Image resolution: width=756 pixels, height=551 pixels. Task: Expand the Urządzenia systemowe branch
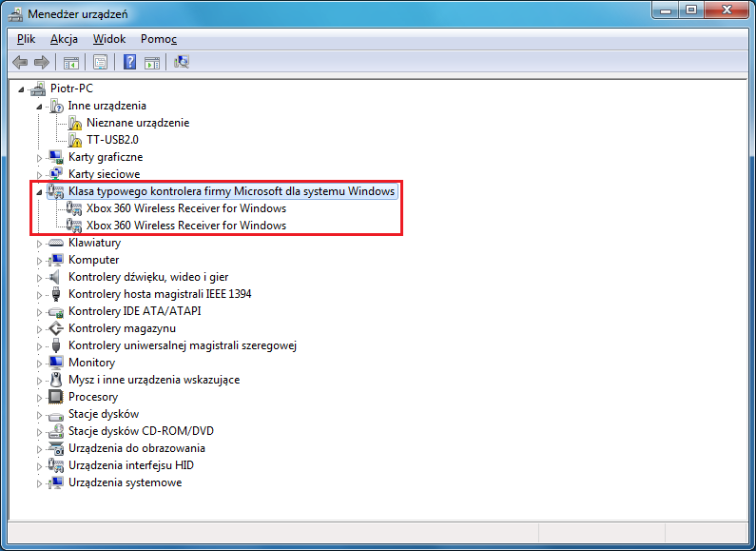pyautogui.click(x=40, y=483)
